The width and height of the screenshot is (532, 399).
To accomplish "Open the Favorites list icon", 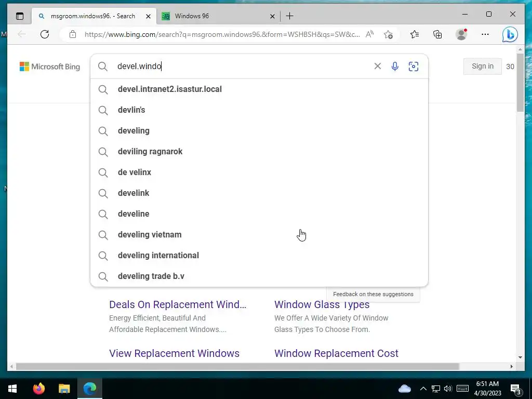I will coord(414,34).
